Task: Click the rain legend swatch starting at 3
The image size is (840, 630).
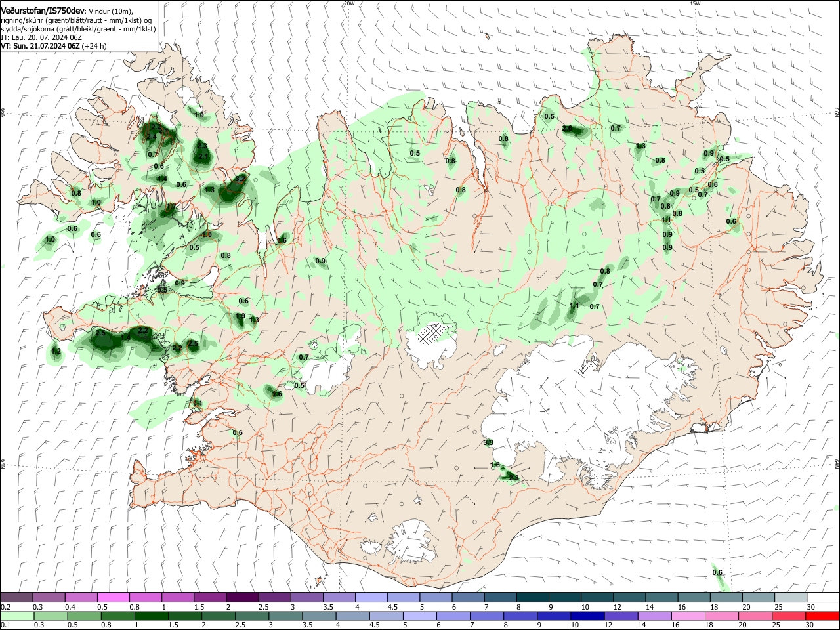Action: pos(285,616)
